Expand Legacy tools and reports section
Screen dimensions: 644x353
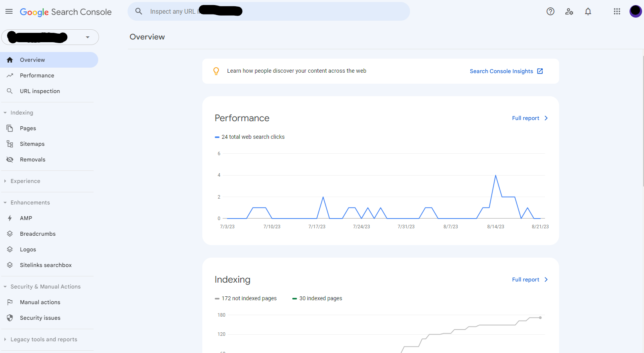point(5,339)
